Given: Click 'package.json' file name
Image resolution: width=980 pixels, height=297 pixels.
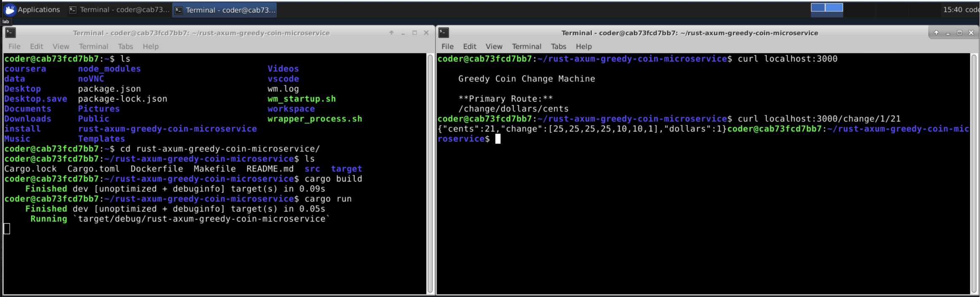Looking at the screenshot, I should tap(109, 89).
